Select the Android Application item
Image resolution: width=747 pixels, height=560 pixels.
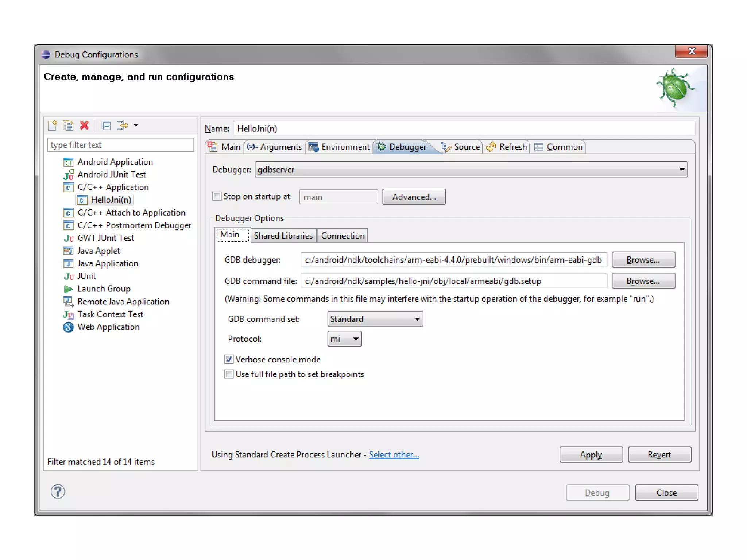115,162
